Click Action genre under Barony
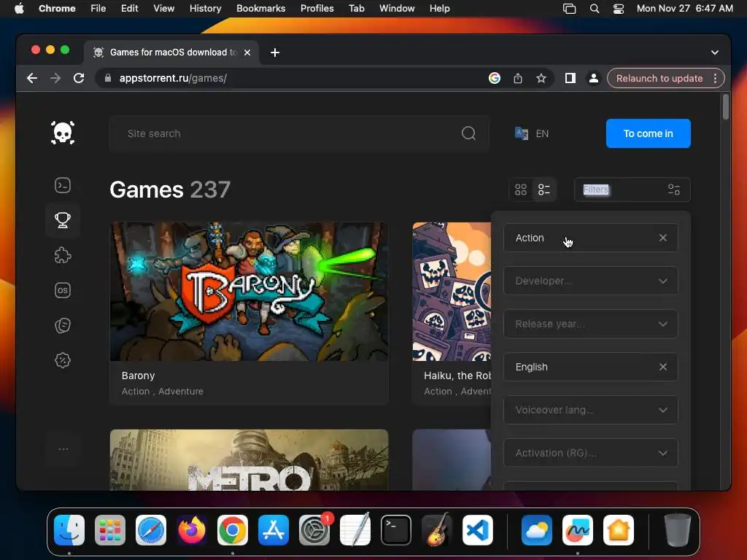747x560 pixels. coord(135,391)
